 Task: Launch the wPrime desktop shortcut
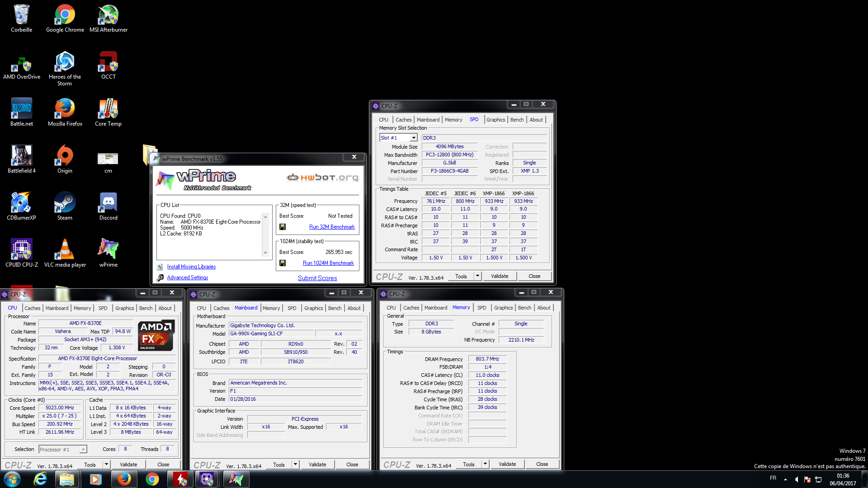click(x=108, y=253)
